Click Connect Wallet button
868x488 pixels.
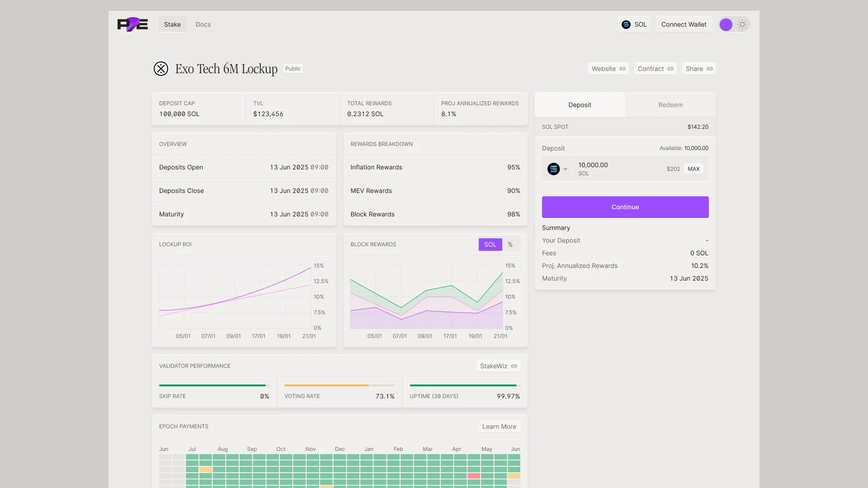[684, 24]
